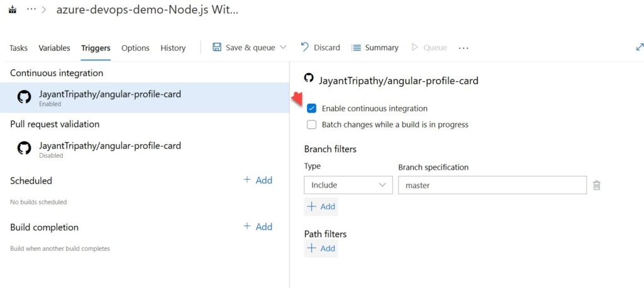644x288 pixels.
Task: Open the breadcrumb ellipsis menu
Action: (x=31, y=10)
